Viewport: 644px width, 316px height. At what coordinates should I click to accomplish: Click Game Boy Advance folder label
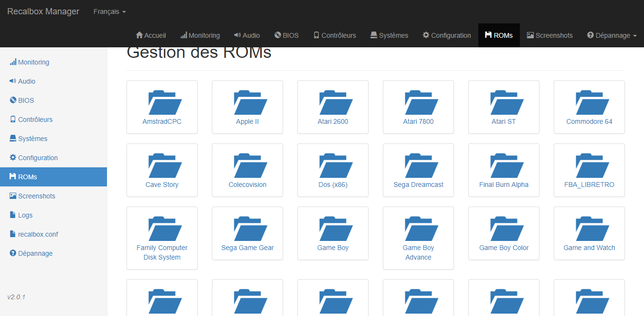pos(418,252)
